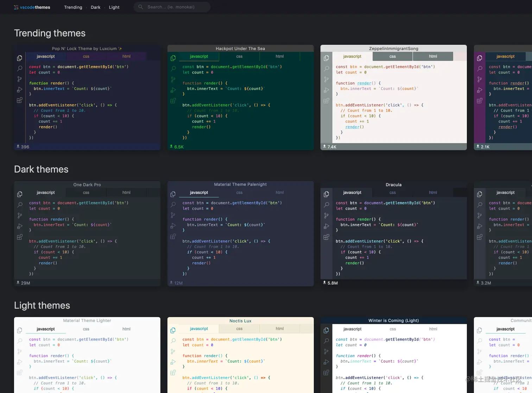Click debug icon in One Dark Pro card
Viewport: 532px width, 393px height.
click(20, 226)
